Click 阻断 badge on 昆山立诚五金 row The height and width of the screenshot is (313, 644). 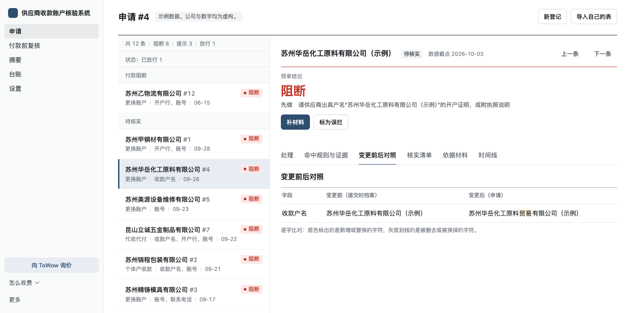[251, 229]
